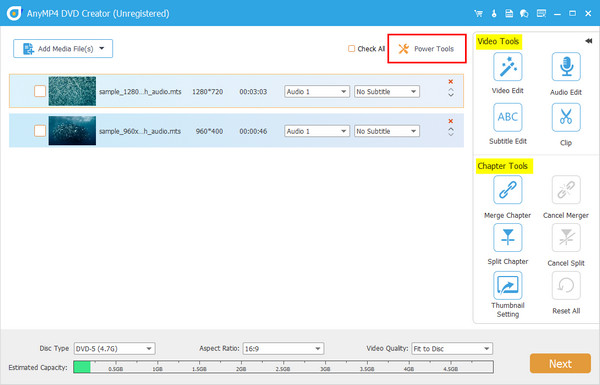Open No Subtitle dropdown for sample_1280 video

386,91
